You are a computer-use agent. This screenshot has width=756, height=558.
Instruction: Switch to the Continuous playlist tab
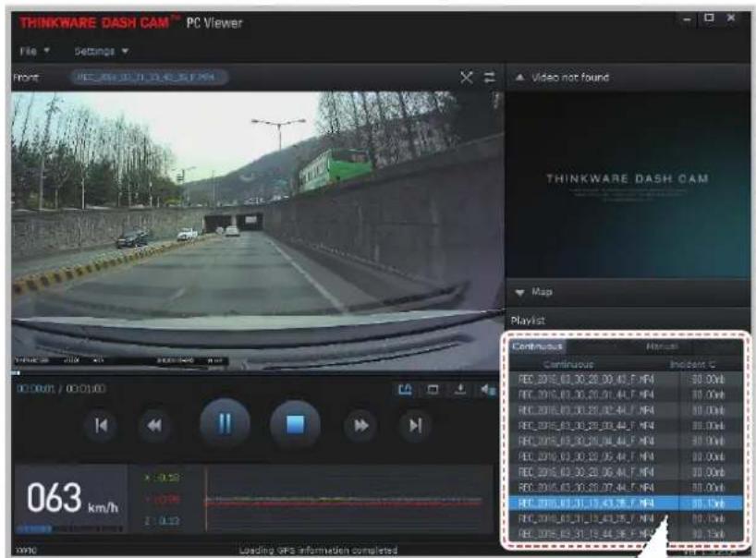(x=538, y=346)
